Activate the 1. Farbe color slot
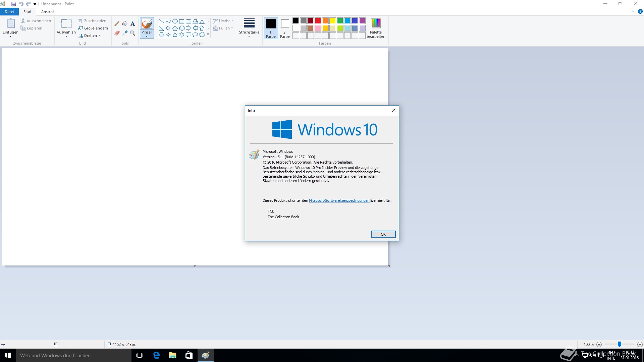 click(x=271, y=28)
